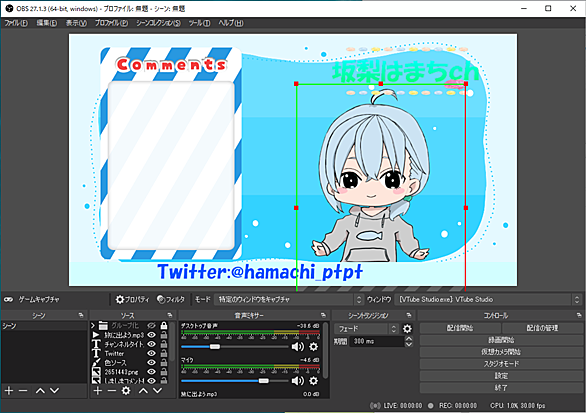
Task: Start streaming with 配信開始
Action: click(460, 328)
